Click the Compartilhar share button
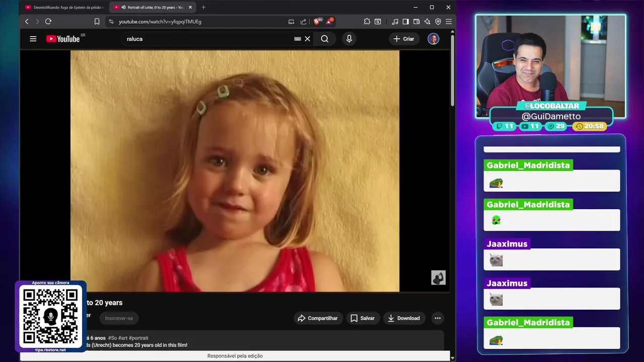 coord(317,318)
